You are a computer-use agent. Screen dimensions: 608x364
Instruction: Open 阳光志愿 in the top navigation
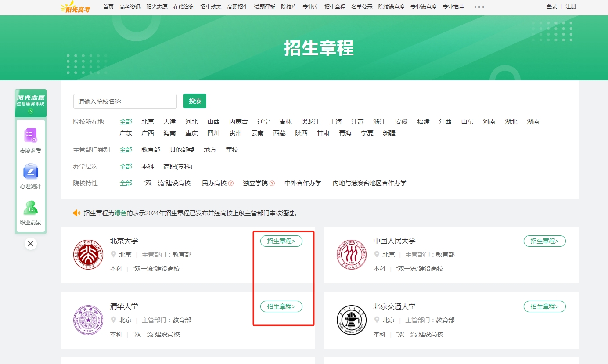pos(157,7)
